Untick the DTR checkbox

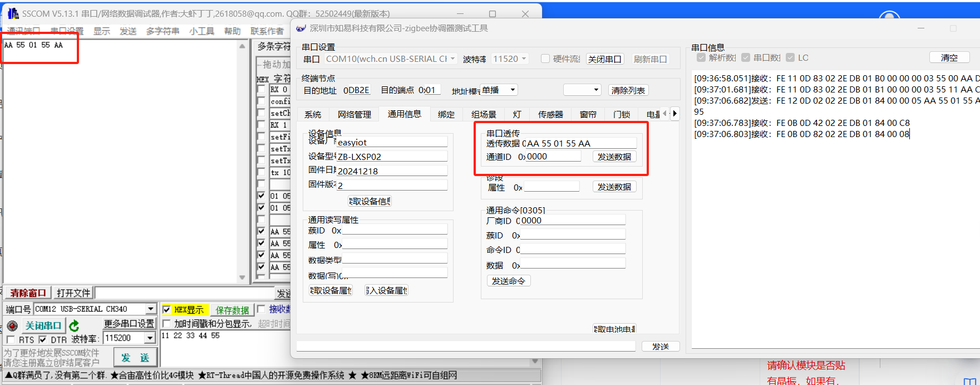(43, 339)
